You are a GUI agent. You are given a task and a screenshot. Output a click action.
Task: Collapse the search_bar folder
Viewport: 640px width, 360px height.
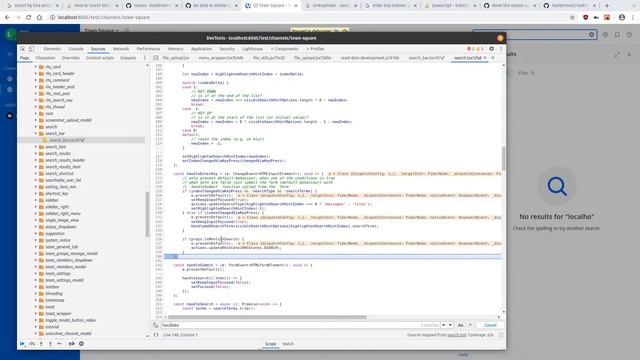pyautogui.click(x=36, y=133)
